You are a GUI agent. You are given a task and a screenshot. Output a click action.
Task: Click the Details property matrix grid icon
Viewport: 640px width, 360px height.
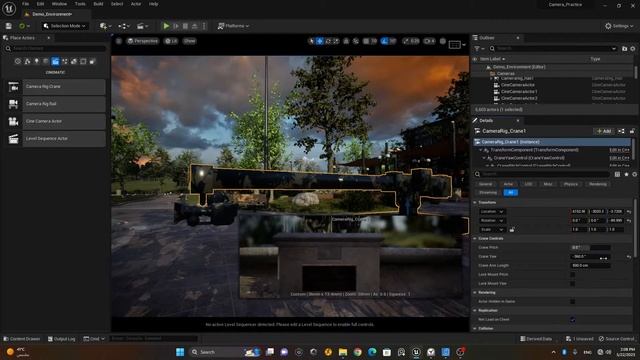click(x=617, y=174)
